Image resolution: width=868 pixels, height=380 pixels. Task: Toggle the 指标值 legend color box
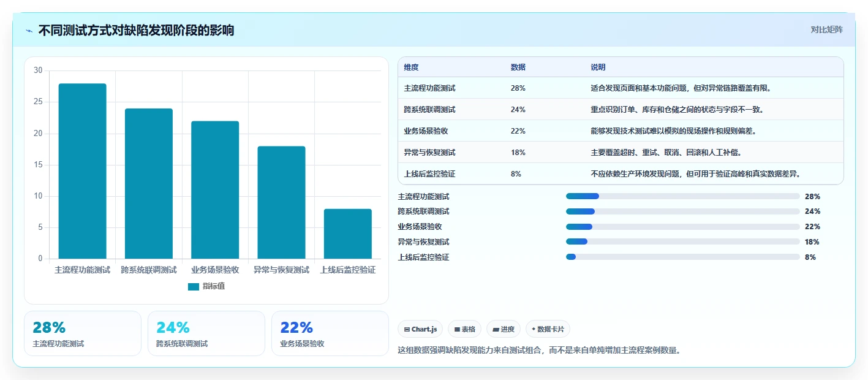[194, 286]
